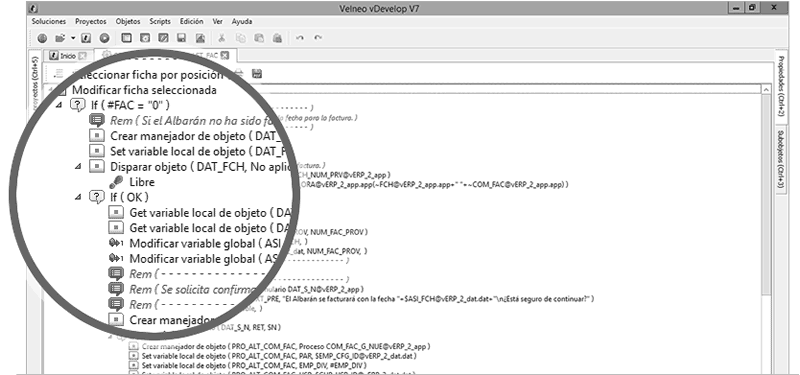This screenshot has height=375, width=800.
Task: Click the vDevelop logo toolbar icon
Action: pyautogui.click(x=86, y=38)
